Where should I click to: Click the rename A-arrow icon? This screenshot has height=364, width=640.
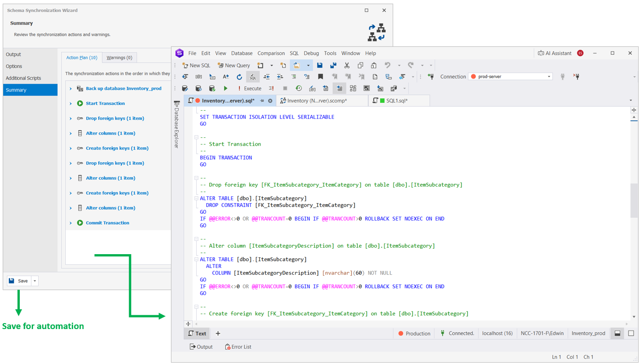point(226,77)
